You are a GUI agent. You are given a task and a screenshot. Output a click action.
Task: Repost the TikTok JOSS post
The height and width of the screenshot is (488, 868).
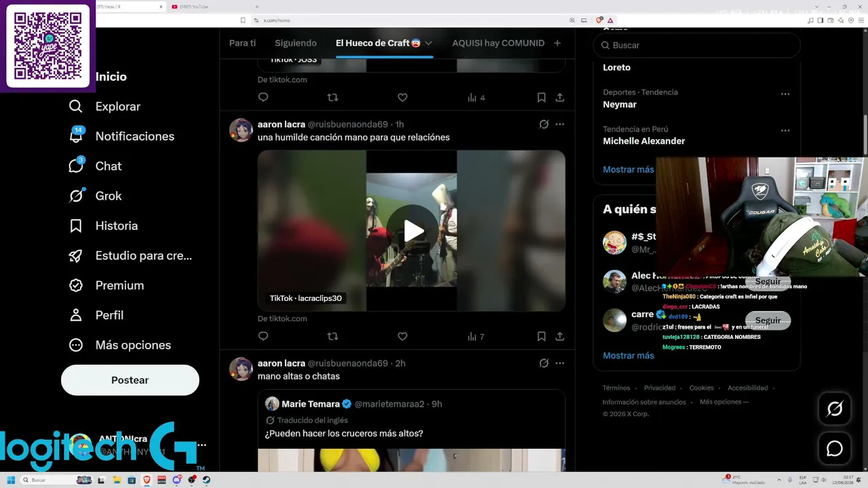point(332,98)
